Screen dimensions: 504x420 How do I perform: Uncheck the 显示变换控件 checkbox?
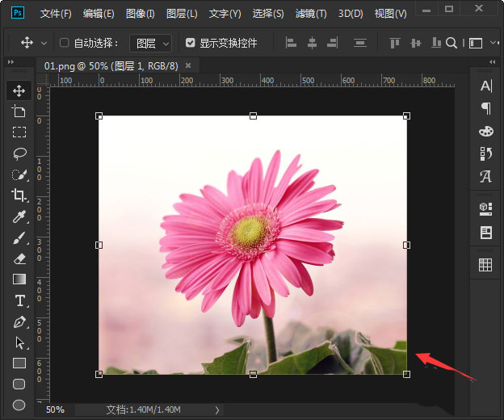[191, 43]
